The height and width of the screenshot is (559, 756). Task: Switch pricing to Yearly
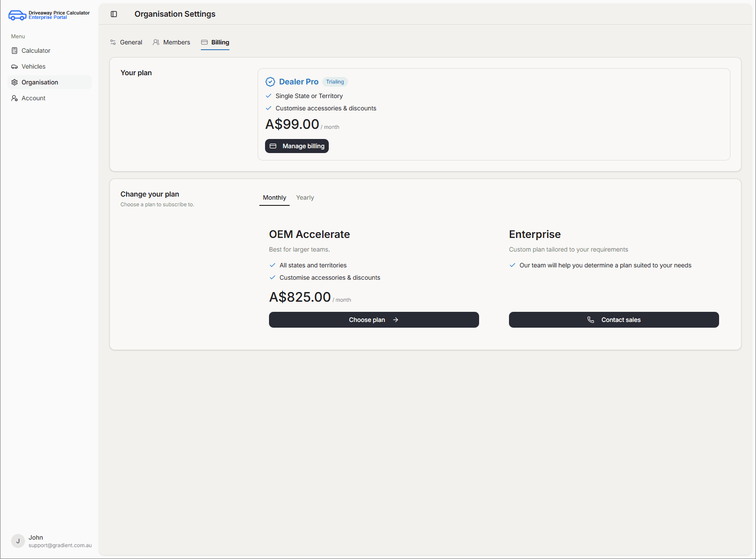click(305, 197)
